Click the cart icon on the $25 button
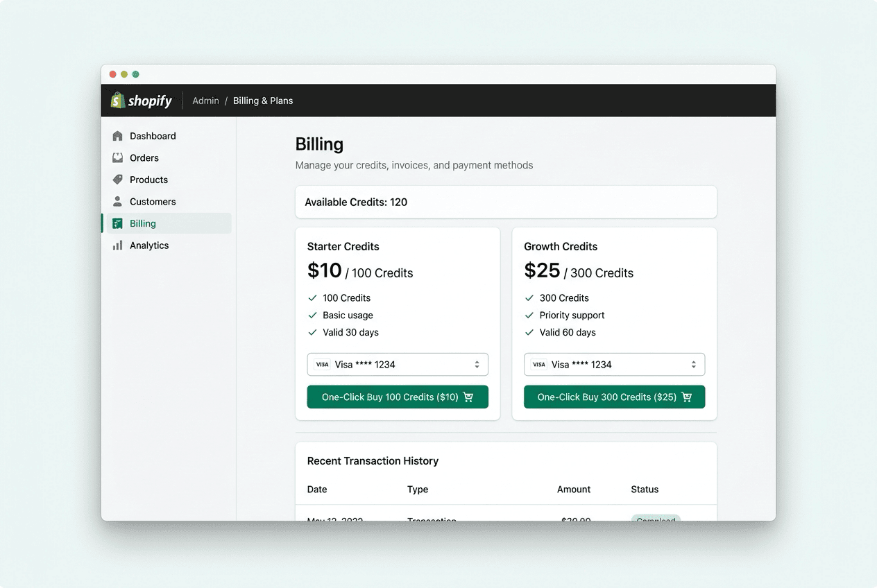The height and width of the screenshot is (588, 877). point(687,397)
